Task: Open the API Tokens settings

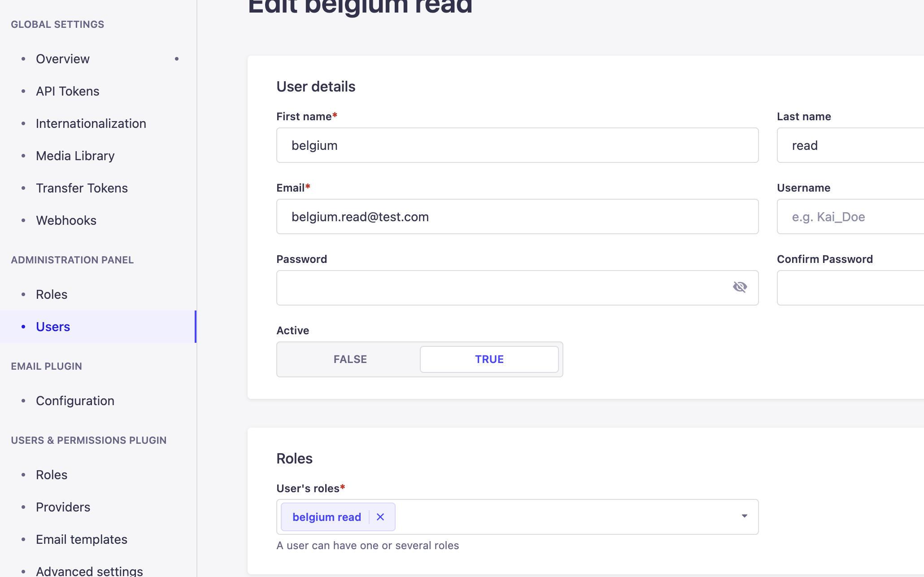Action: tap(67, 91)
